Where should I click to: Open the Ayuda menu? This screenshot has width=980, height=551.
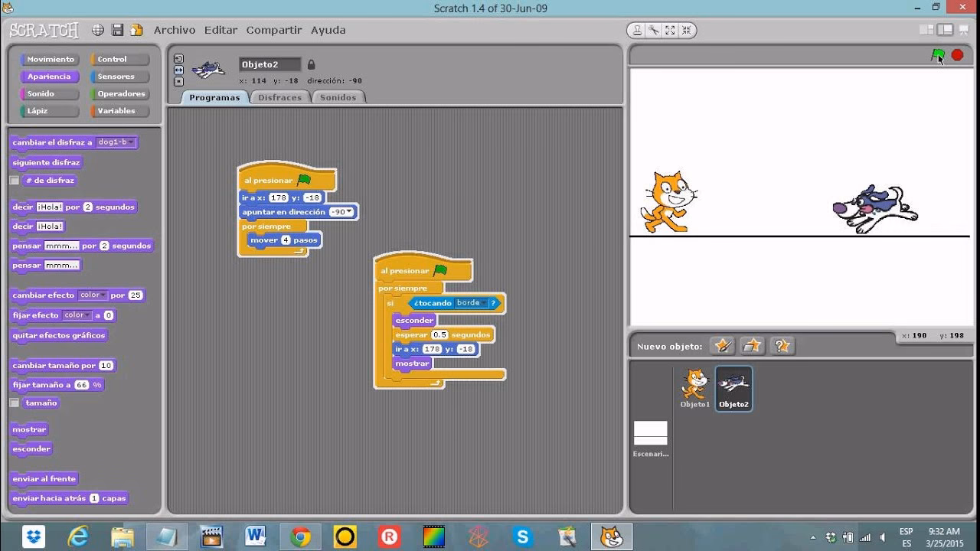click(x=328, y=30)
